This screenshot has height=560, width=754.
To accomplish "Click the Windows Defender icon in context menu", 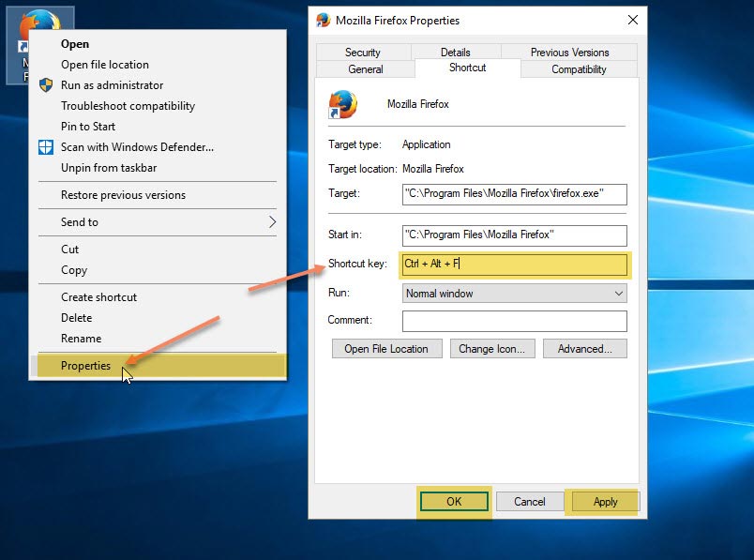I will coord(46,147).
